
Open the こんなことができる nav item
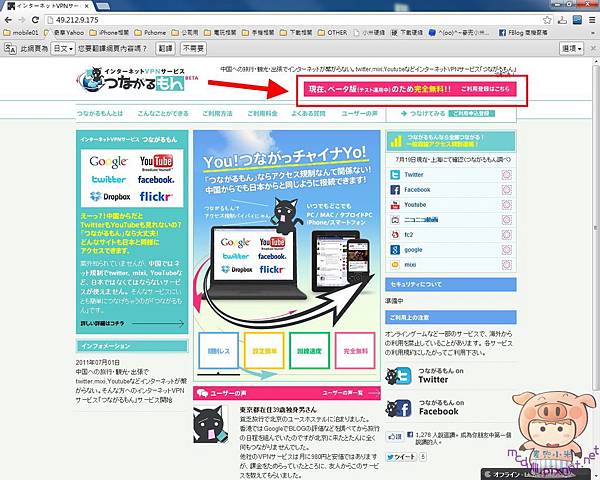pos(163,114)
